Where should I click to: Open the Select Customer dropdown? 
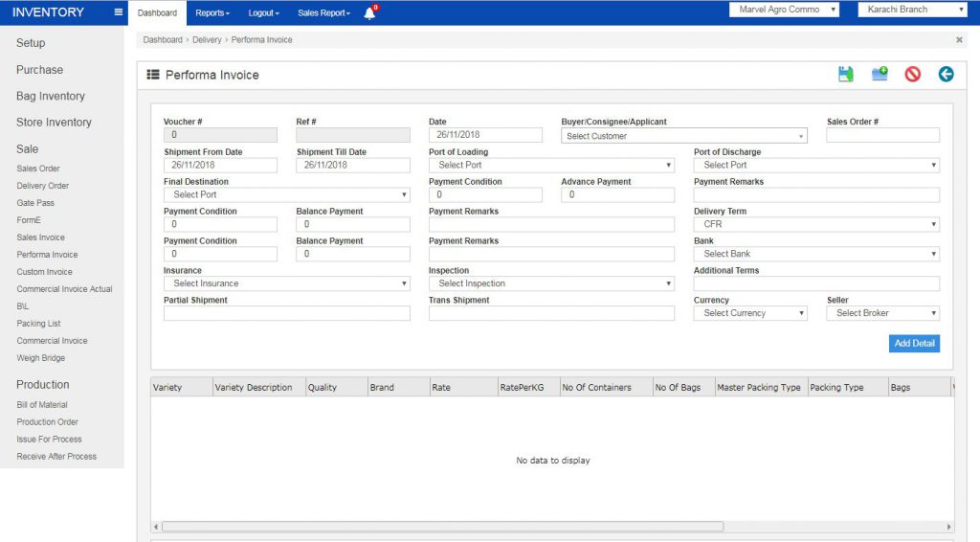click(683, 136)
